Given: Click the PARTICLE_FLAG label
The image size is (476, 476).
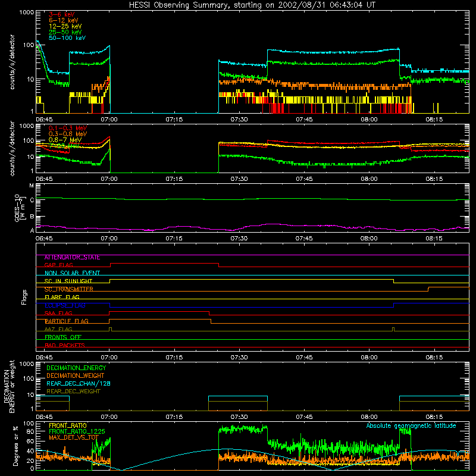Looking at the screenshot, I should 67,321.
